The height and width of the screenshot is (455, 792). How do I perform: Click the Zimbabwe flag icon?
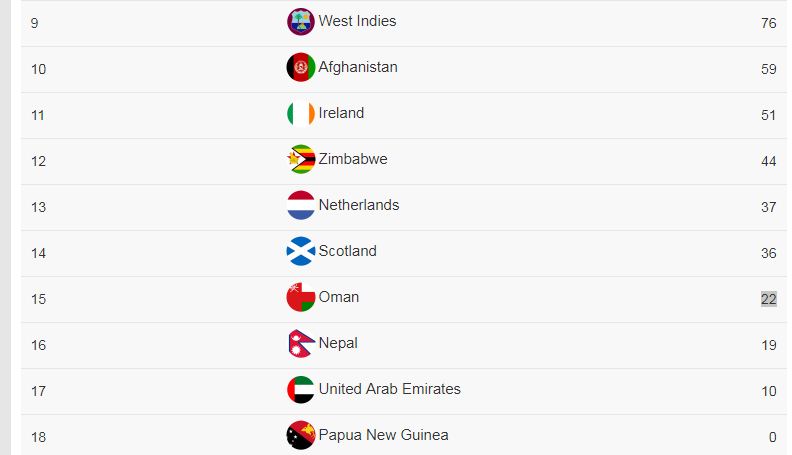click(301, 159)
